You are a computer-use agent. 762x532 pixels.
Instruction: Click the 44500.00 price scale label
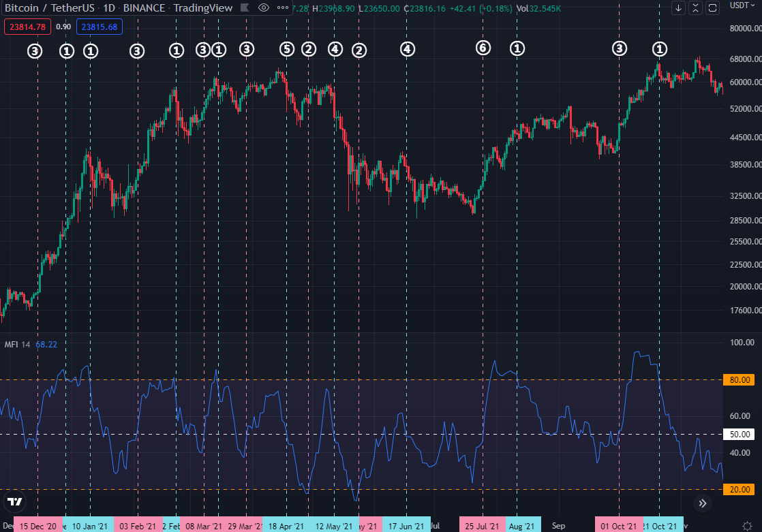point(746,138)
